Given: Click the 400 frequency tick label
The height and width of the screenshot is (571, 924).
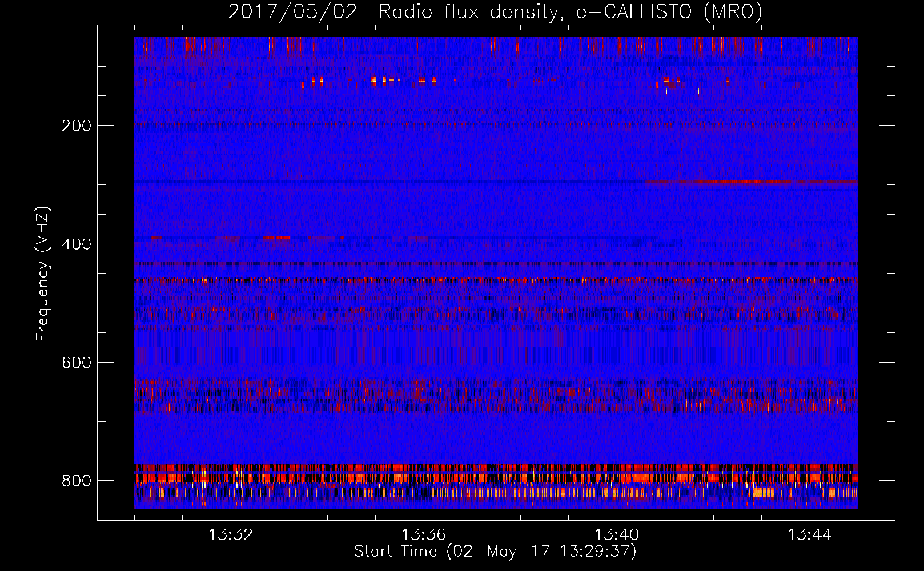Looking at the screenshot, I should click(x=76, y=244).
